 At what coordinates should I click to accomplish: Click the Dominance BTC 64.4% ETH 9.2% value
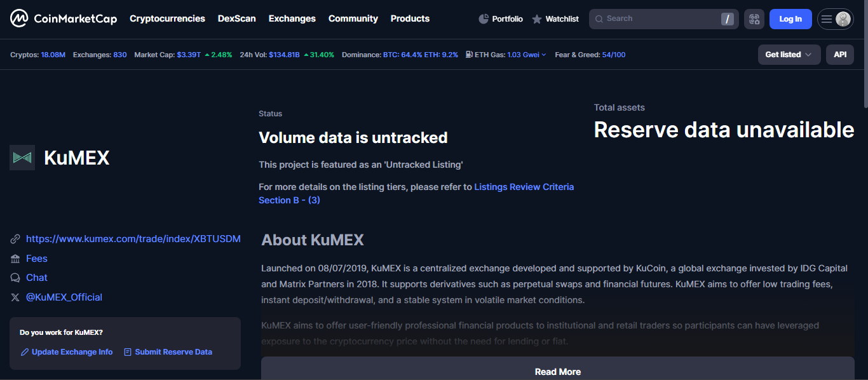(x=420, y=55)
